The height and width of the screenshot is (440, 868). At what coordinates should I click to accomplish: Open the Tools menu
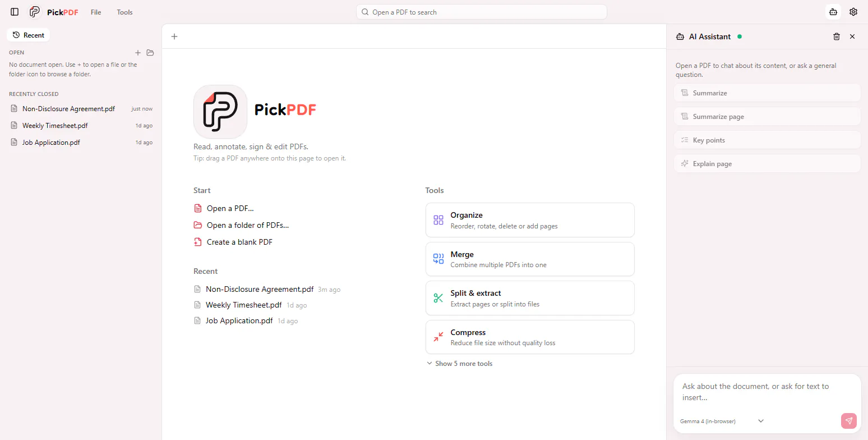coord(124,12)
